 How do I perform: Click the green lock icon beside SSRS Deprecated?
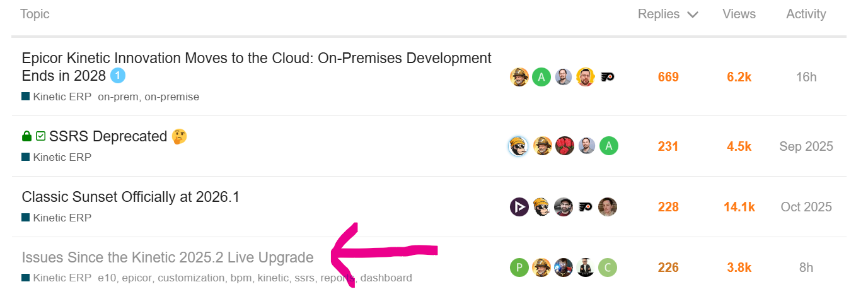click(26, 136)
